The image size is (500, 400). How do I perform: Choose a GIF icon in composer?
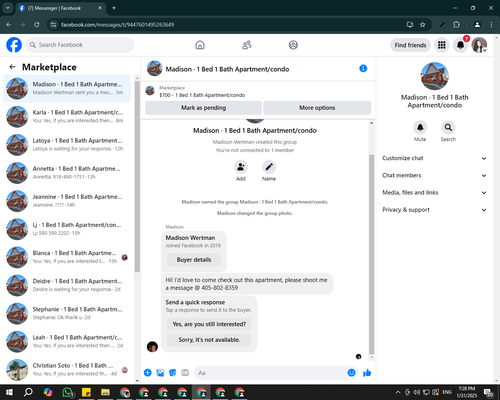(x=185, y=373)
